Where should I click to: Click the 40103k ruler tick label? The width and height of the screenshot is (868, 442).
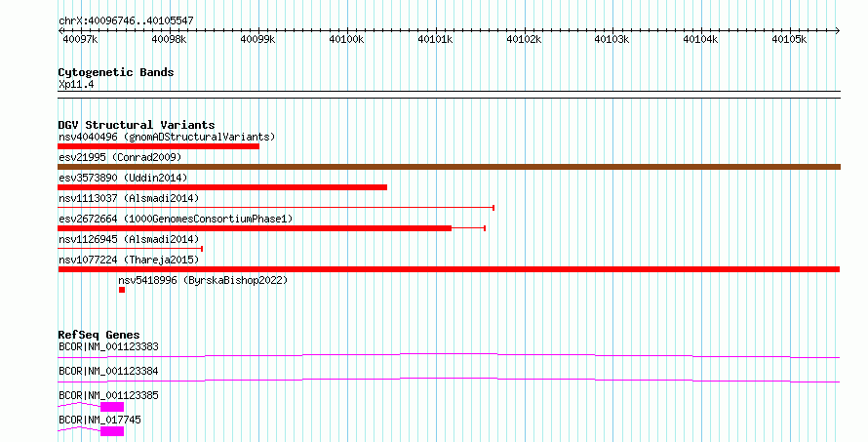pyautogui.click(x=612, y=39)
